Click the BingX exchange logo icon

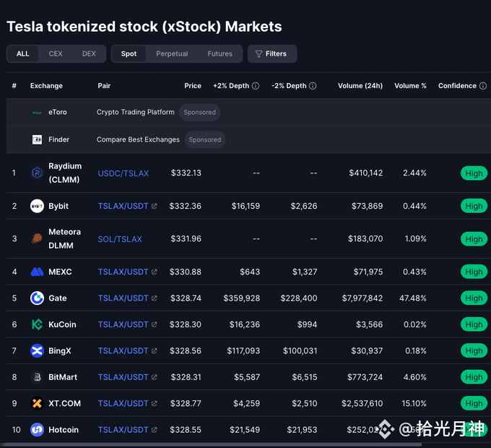tap(37, 350)
